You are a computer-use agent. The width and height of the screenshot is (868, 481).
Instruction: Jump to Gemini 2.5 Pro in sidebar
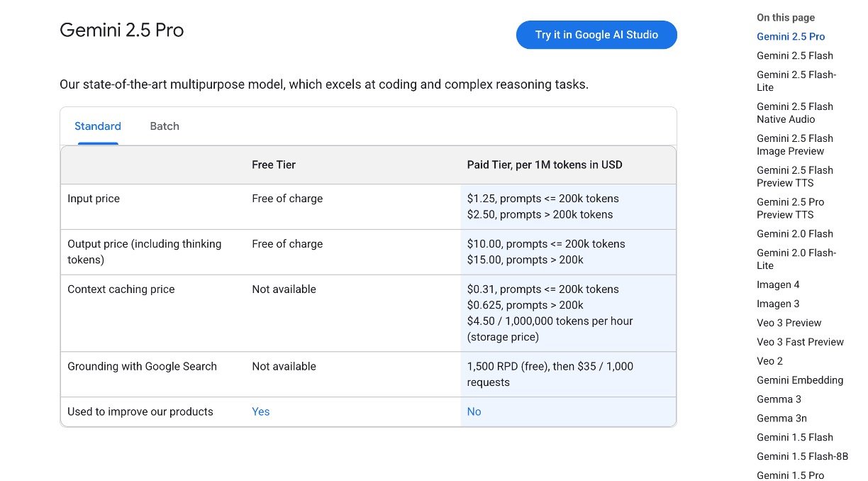791,37
